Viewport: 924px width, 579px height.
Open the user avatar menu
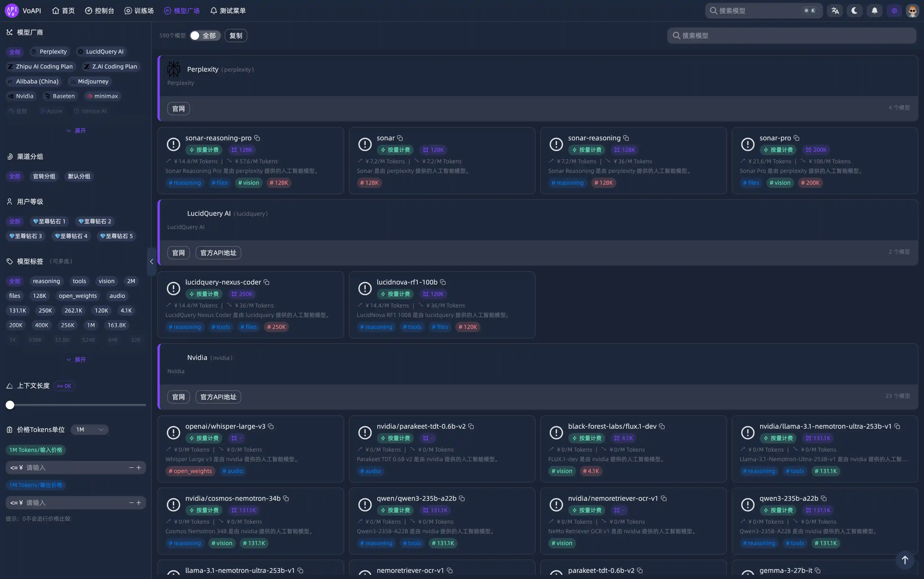click(913, 11)
